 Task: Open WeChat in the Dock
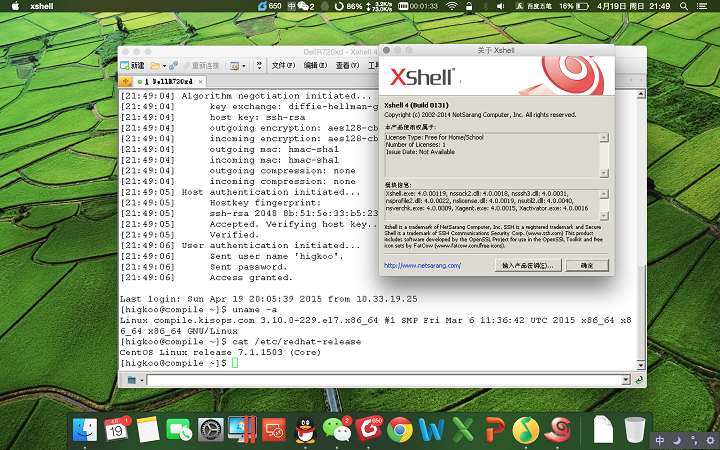pyautogui.click(x=337, y=430)
